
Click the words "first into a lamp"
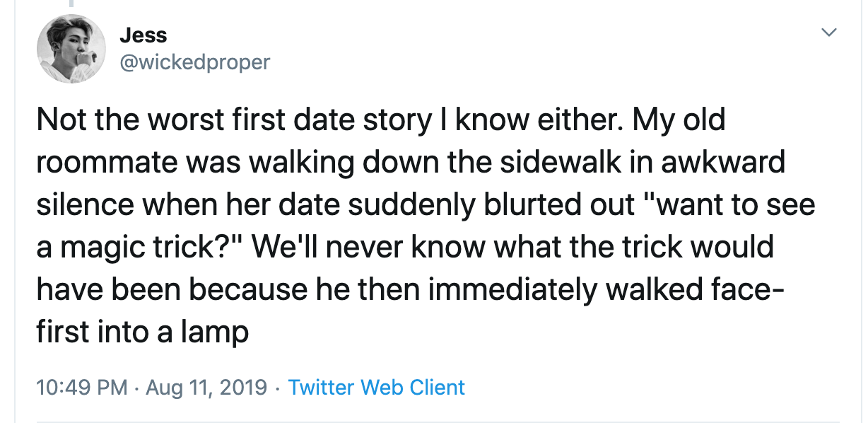pos(142,332)
